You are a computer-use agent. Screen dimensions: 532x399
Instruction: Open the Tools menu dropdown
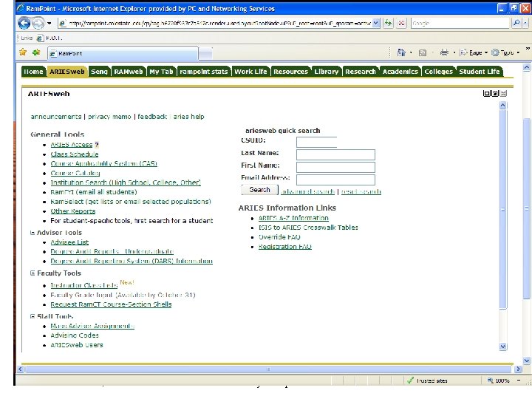[505, 52]
